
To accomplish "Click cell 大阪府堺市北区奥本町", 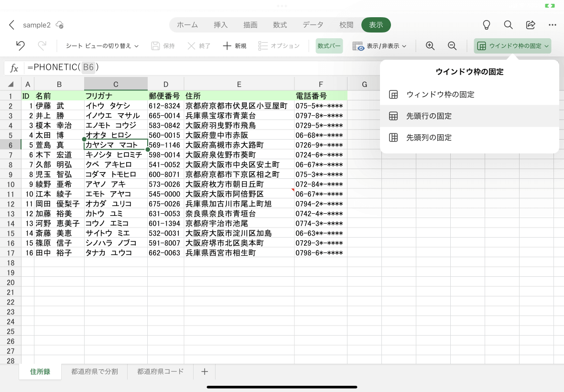I will [x=239, y=243].
